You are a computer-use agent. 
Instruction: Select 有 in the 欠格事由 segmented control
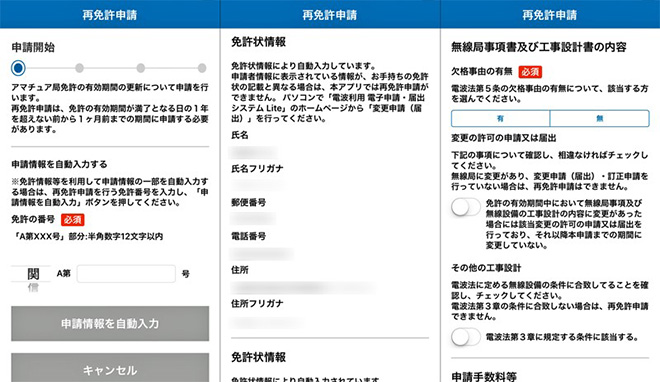click(500, 119)
